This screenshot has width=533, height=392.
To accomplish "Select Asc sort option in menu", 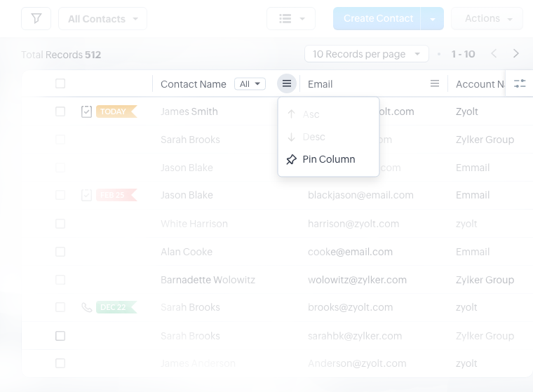I will [x=310, y=114].
